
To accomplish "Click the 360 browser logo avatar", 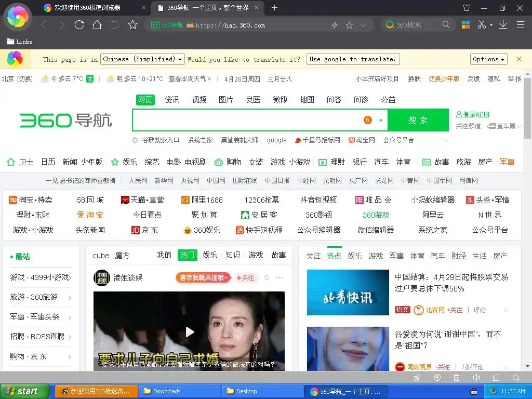I will (18, 17).
